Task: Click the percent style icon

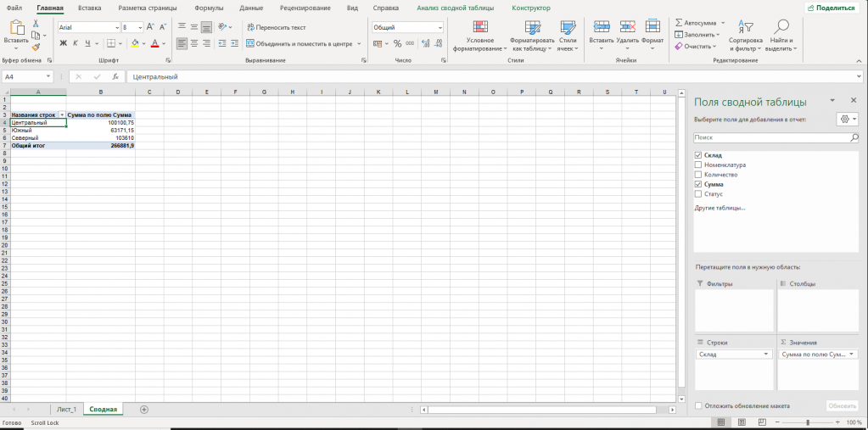Action: [x=397, y=43]
